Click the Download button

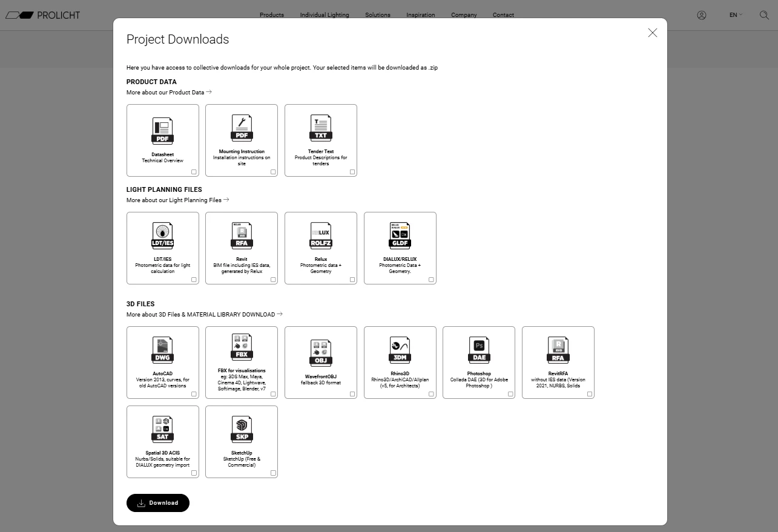(157, 502)
